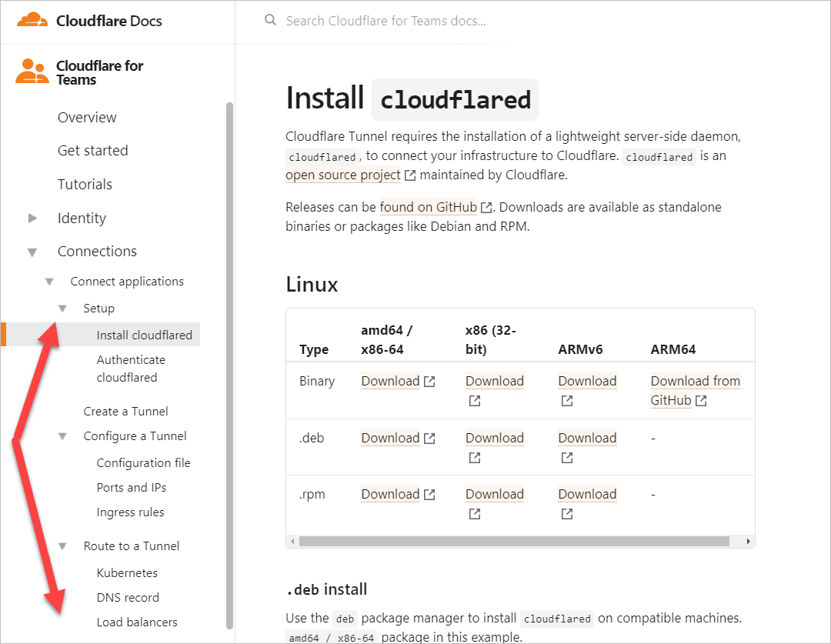Open DNS record page
Image resolution: width=831 pixels, height=644 pixels.
(x=128, y=597)
